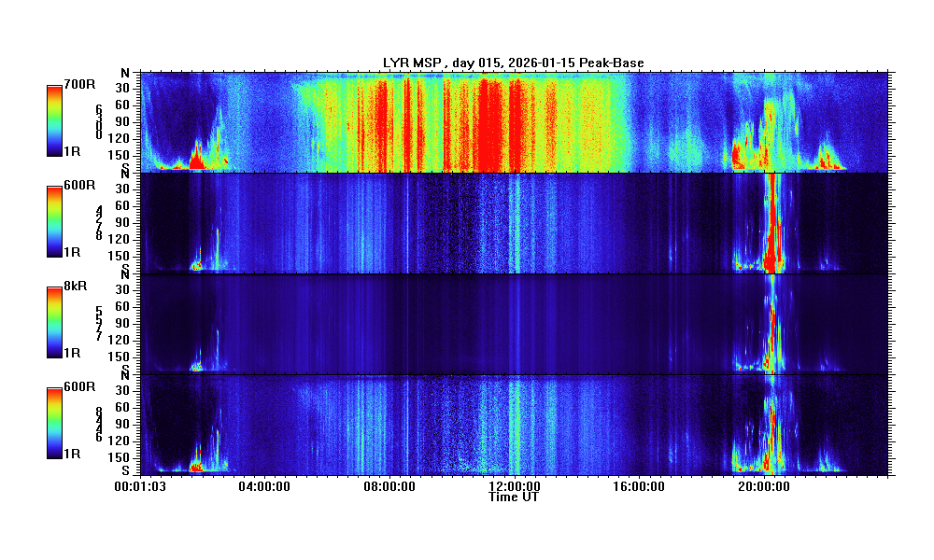Viewport: 934px width, 560px height.
Task: Click the 12:00:00 time axis label
Action: click(x=514, y=486)
